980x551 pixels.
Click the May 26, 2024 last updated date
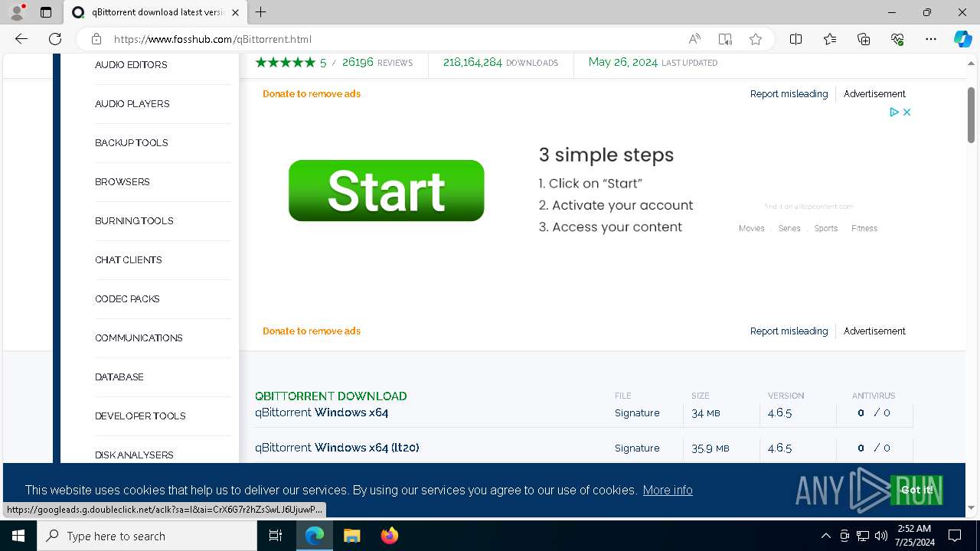click(x=653, y=63)
